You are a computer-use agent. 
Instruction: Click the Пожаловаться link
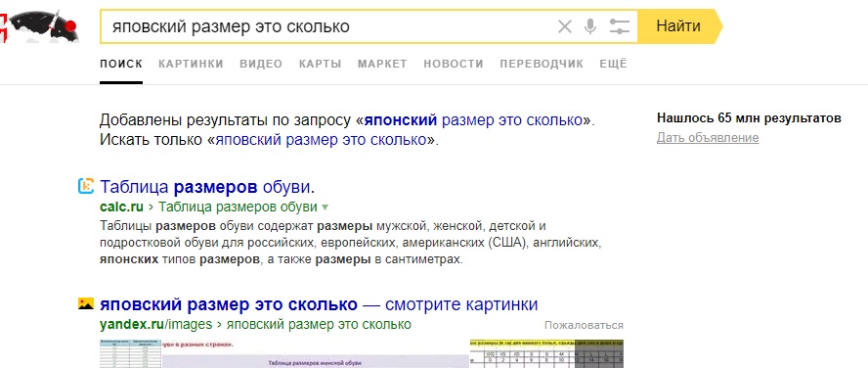(584, 325)
